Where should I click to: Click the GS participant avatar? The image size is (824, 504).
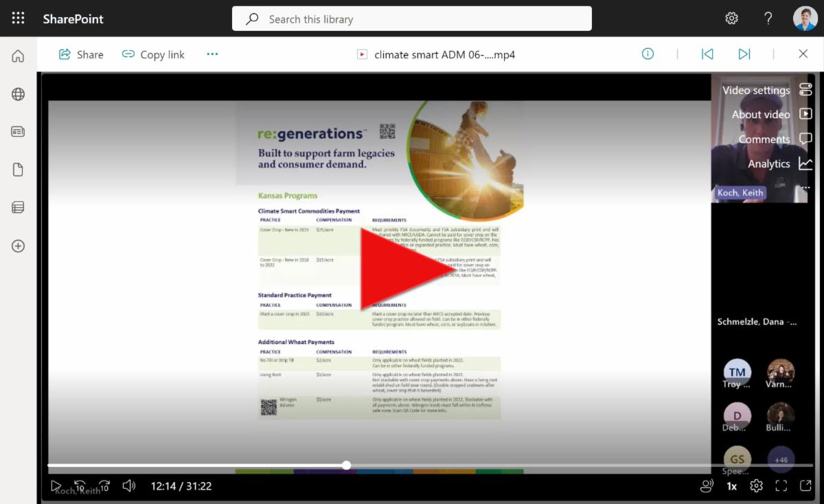(x=737, y=459)
